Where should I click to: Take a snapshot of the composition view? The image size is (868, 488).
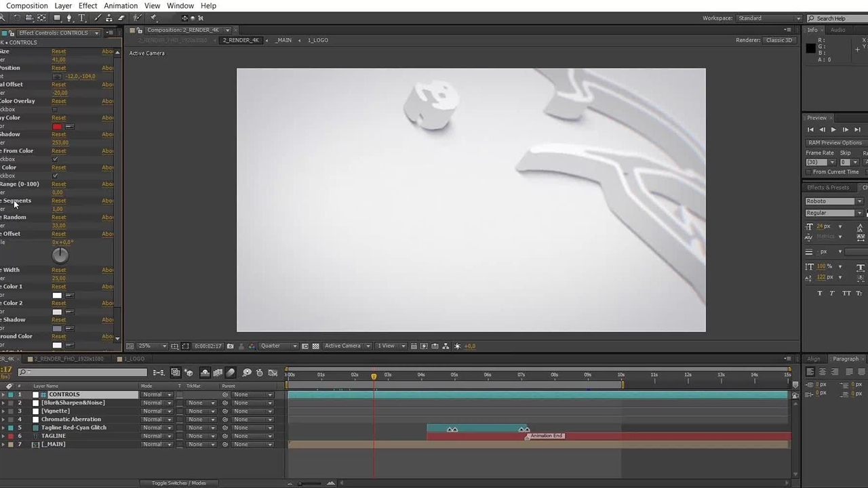click(x=231, y=346)
